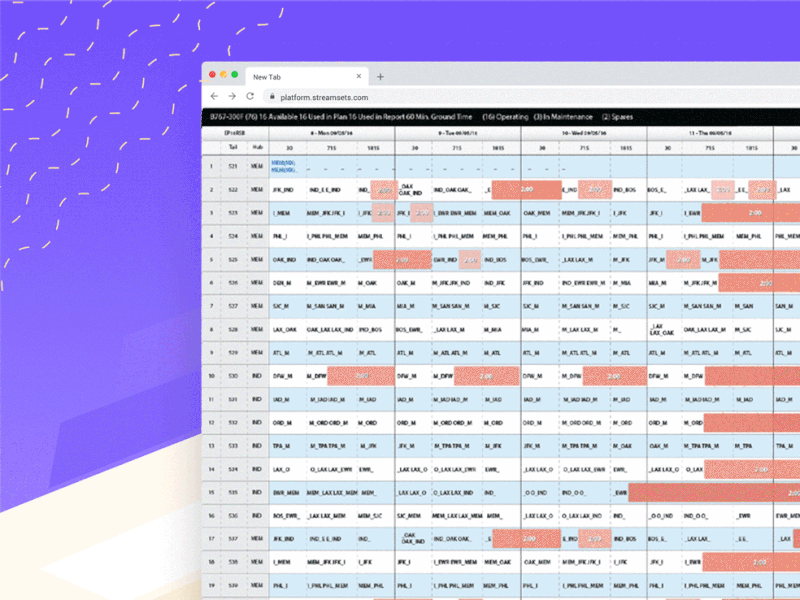Click Monday JFK_IND cell in tail 522 row
Viewport: 800px width, 600px height.
(283, 190)
